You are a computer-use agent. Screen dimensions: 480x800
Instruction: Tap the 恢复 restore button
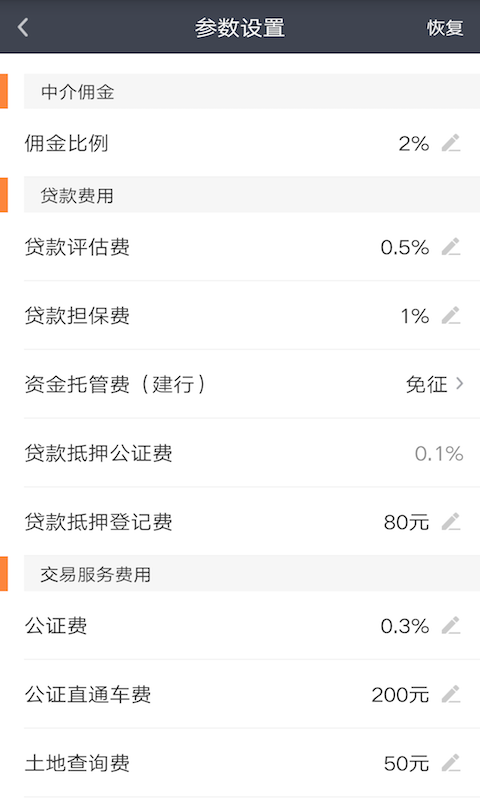[x=445, y=28]
